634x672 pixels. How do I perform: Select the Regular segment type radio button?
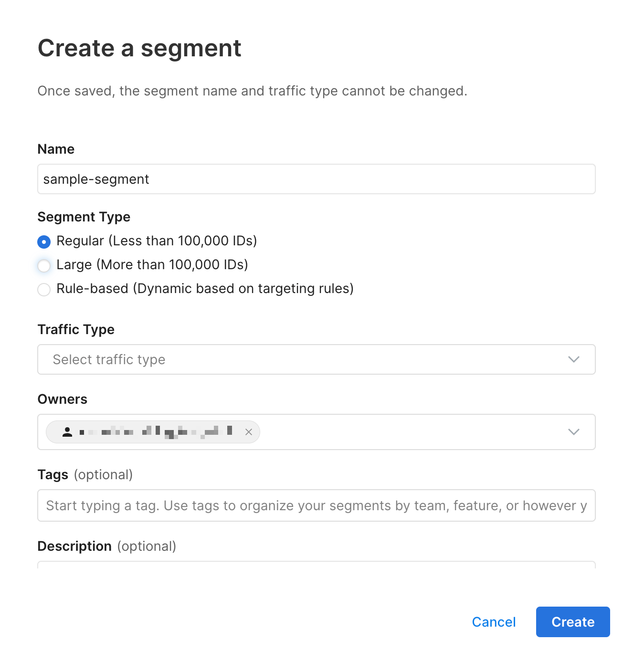click(x=44, y=242)
